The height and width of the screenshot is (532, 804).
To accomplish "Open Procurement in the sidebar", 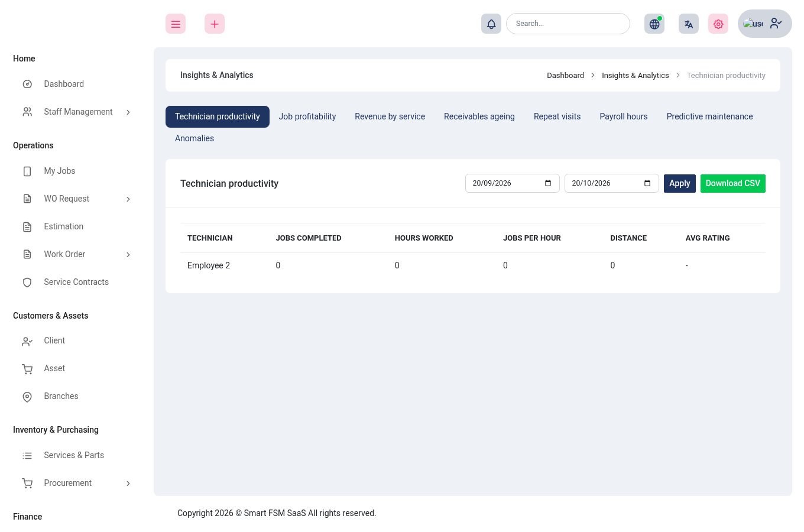I will [68, 483].
